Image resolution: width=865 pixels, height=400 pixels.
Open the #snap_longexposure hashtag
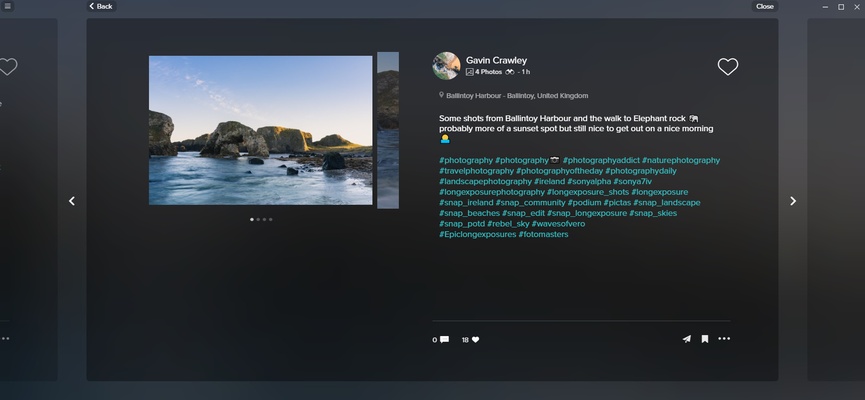[x=587, y=213]
